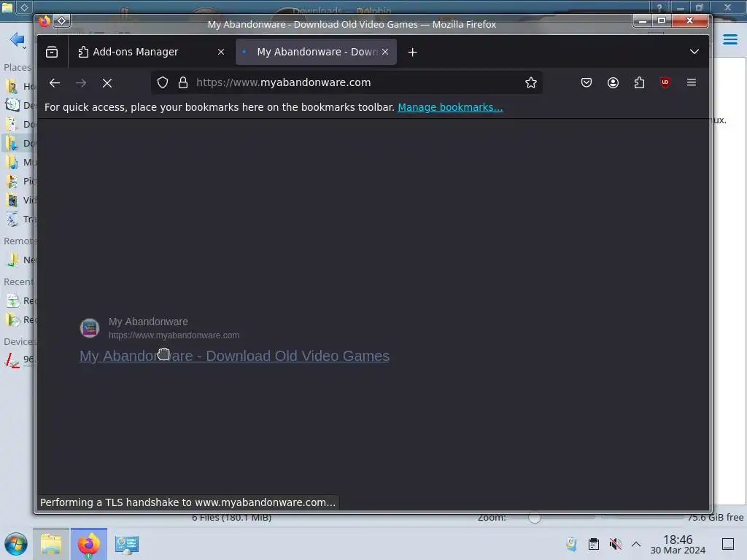Viewport: 747px width, 560px height.
Task: Open the start menu application launcher
Action: coord(16,544)
